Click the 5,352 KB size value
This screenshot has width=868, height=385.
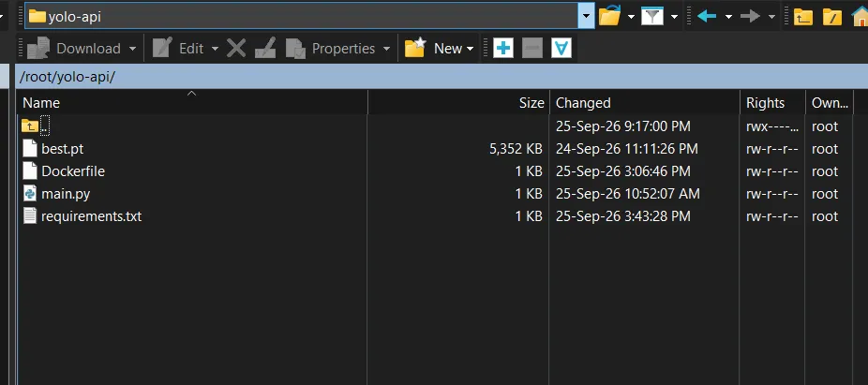[516, 149]
